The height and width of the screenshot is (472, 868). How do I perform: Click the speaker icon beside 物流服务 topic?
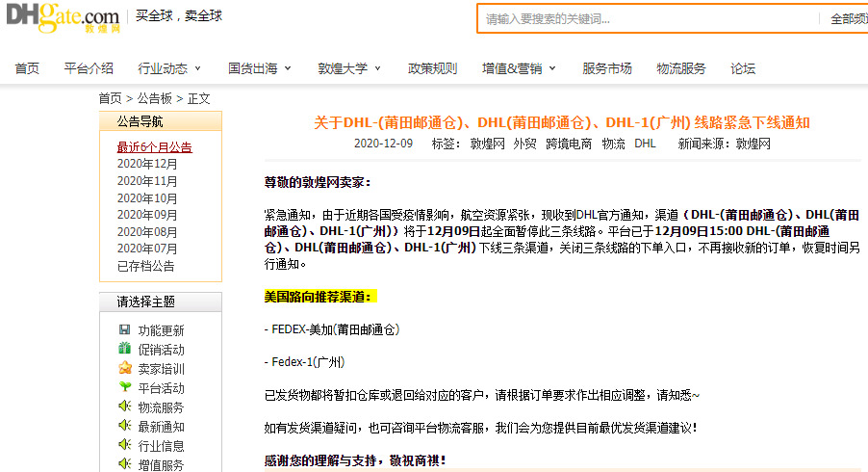click(125, 406)
